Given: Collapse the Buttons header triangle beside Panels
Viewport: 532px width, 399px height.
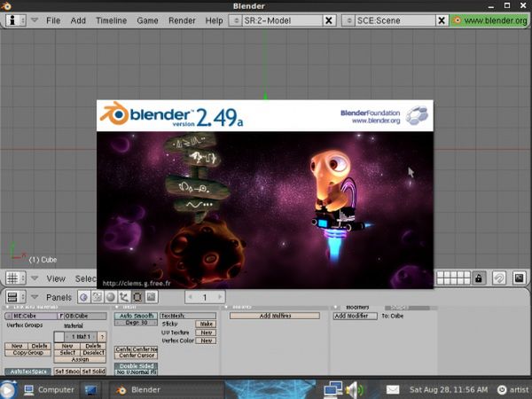Looking at the screenshot, I should pos(35,297).
